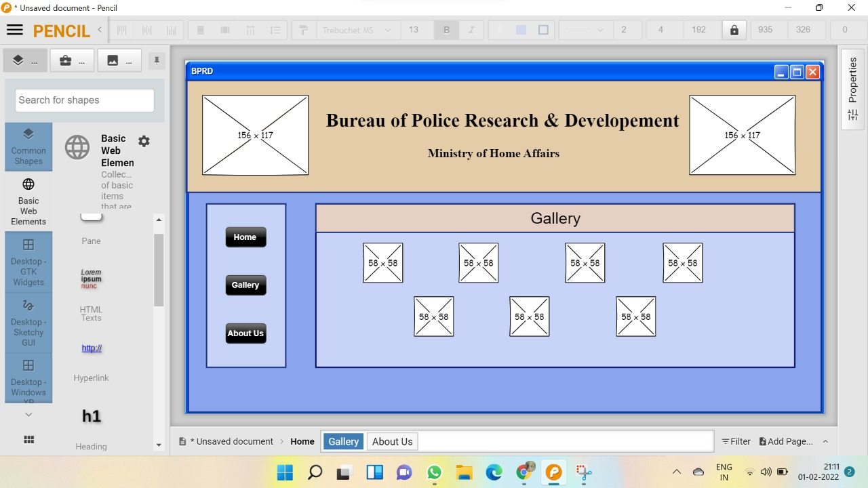Open the stroke color swatch
This screenshot has width=868, height=488.
[543, 30]
